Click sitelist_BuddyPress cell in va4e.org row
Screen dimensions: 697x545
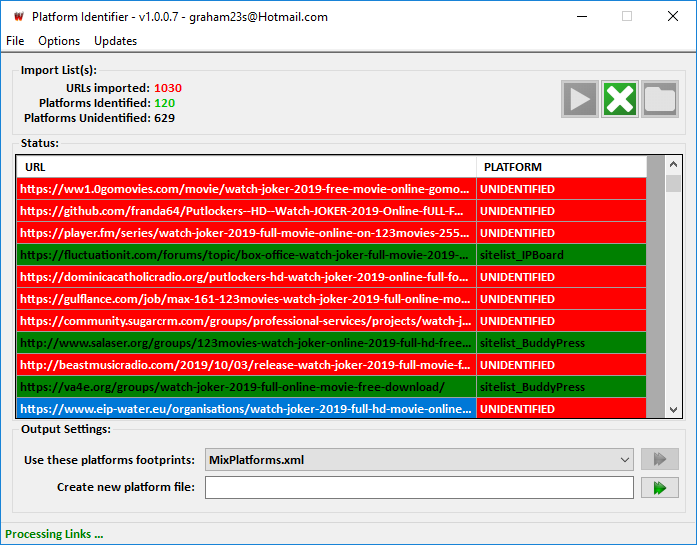point(561,387)
